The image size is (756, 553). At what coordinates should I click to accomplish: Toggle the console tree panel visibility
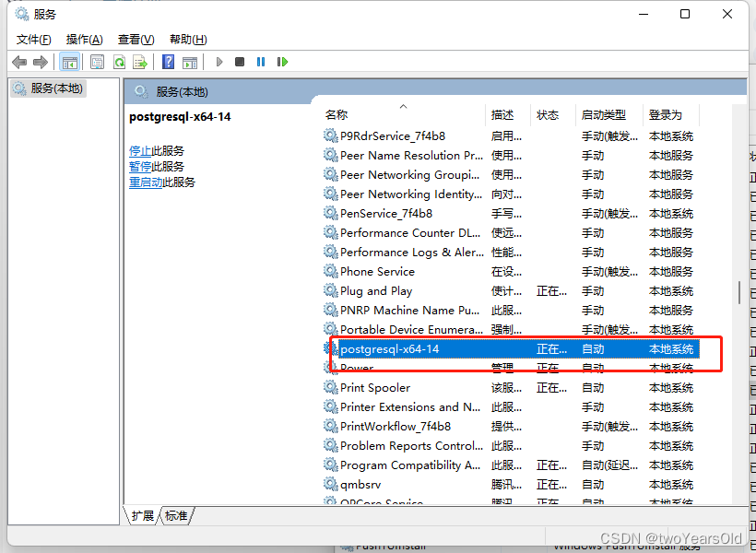point(69,61)
